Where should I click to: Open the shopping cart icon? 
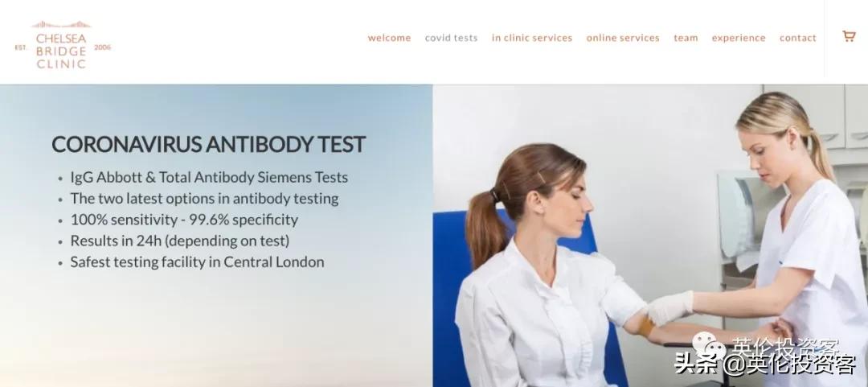click(849, 36)
